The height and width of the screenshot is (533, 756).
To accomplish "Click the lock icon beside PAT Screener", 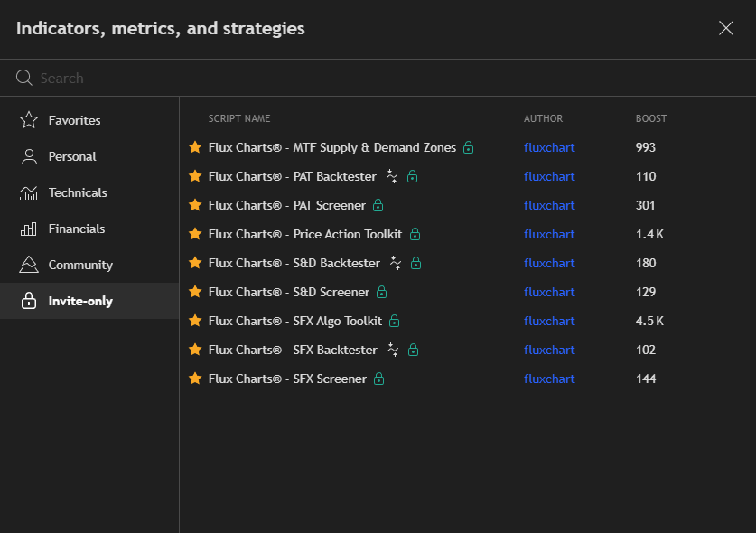I will click(x=378, y=205).
